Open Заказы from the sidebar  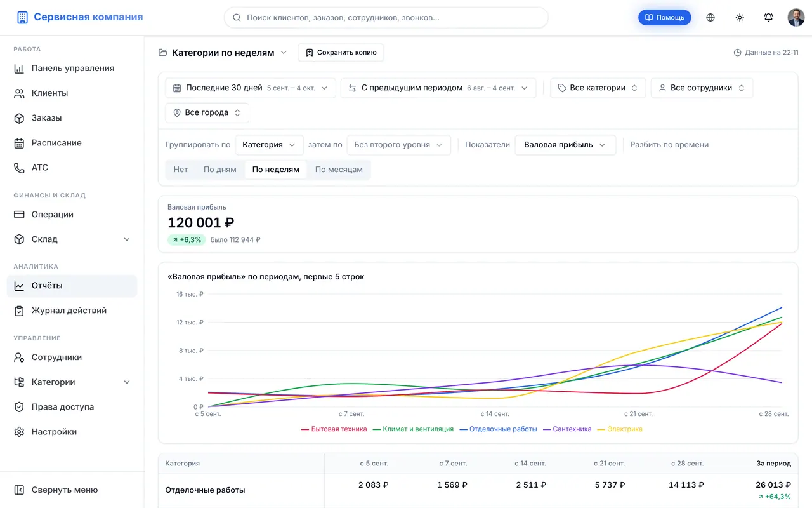72,117
